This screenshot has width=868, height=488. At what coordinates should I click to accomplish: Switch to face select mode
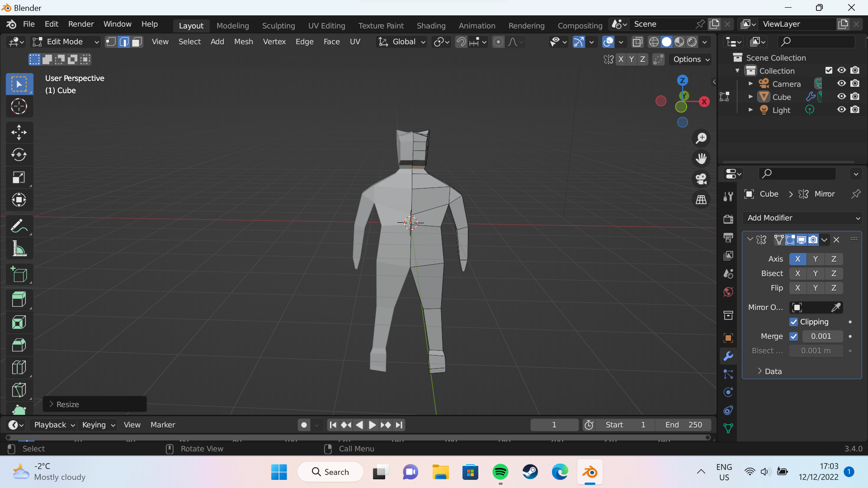coord(137,42)
